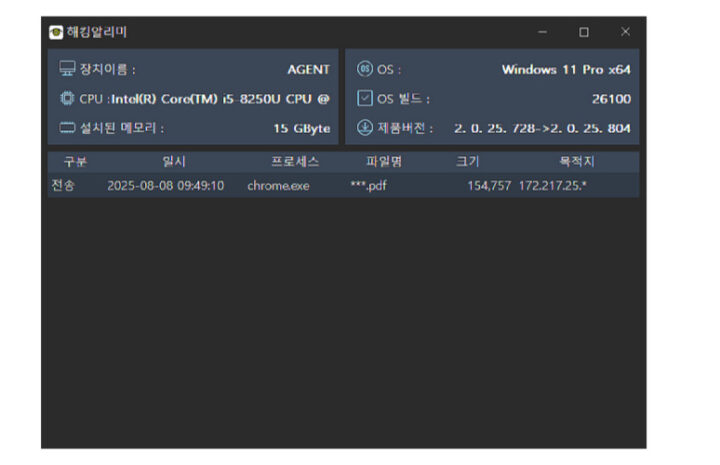Click the Windows 11 Pro x64 value
Image resolution: width=720 pixels, height=465 pixels.
[566, 69]
